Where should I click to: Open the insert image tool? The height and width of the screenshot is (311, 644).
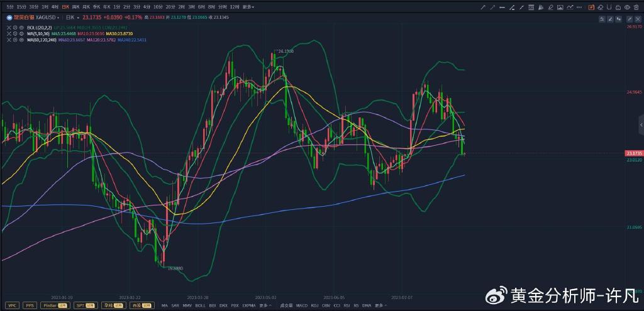(560, 7)
